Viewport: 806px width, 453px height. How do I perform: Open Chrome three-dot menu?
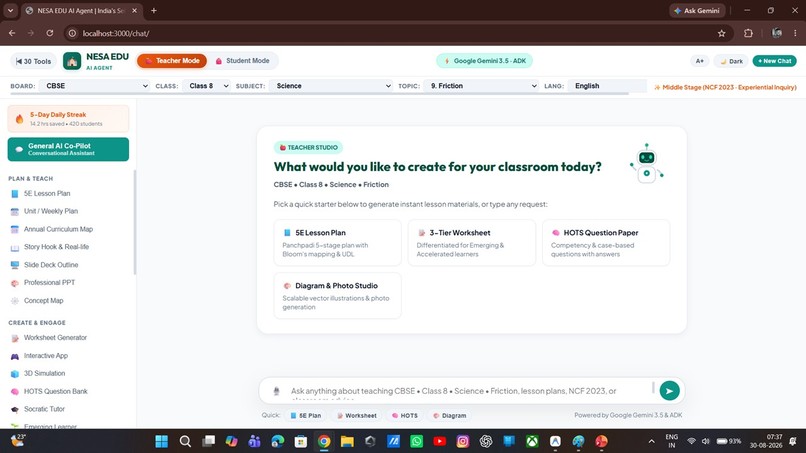click(x=795, y=33)
